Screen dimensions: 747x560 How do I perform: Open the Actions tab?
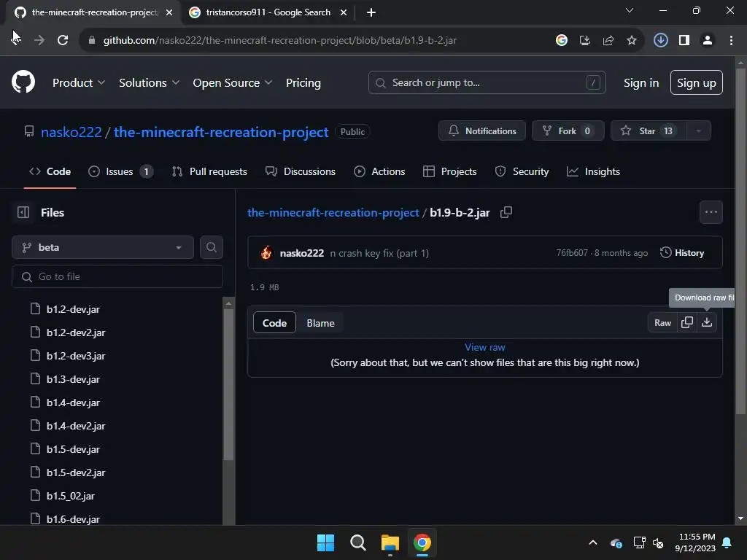tap(379, 171)
